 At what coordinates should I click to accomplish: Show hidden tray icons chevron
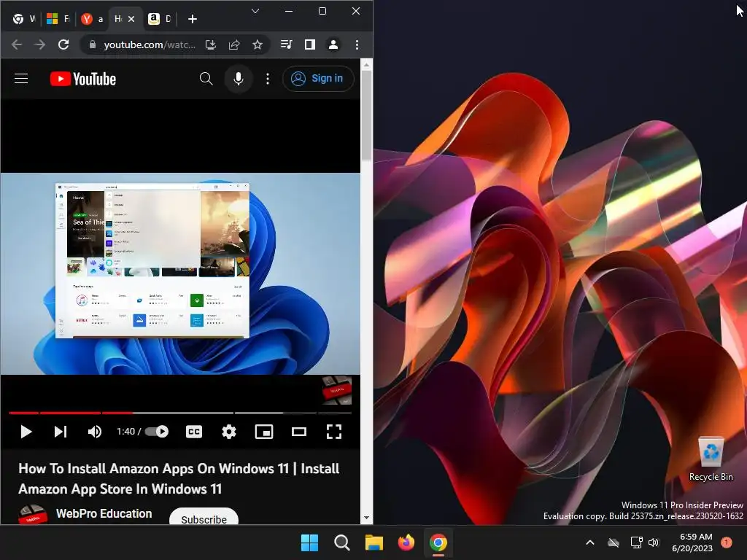589,542
